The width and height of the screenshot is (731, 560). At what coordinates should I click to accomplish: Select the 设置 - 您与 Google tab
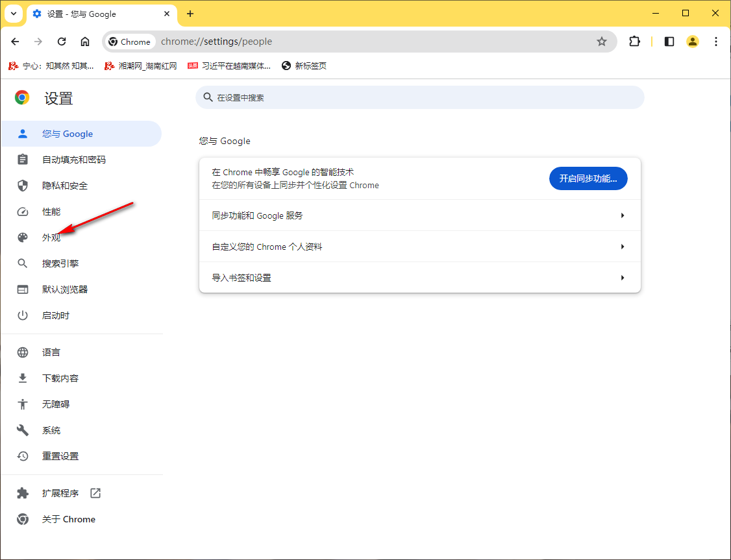[x=102, y=14]
